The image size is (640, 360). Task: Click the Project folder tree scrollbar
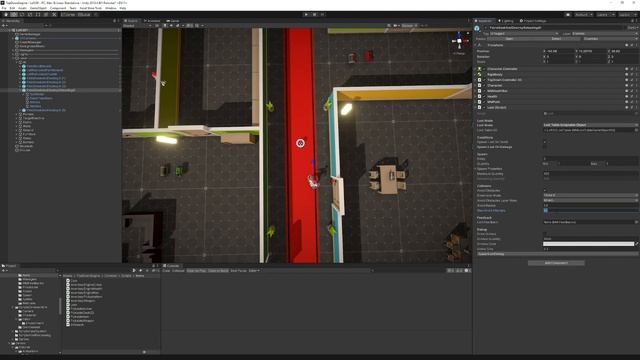click(x=60, y=306)
